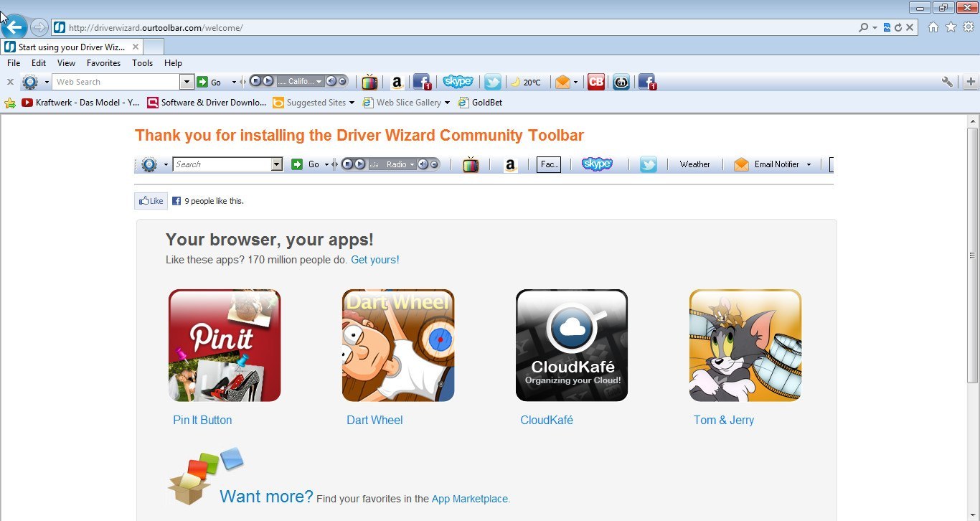The width and height of the screenshot is (980, 521).
Task: Open address bar search dropdown arrow
Action: (x=875, y=27)
